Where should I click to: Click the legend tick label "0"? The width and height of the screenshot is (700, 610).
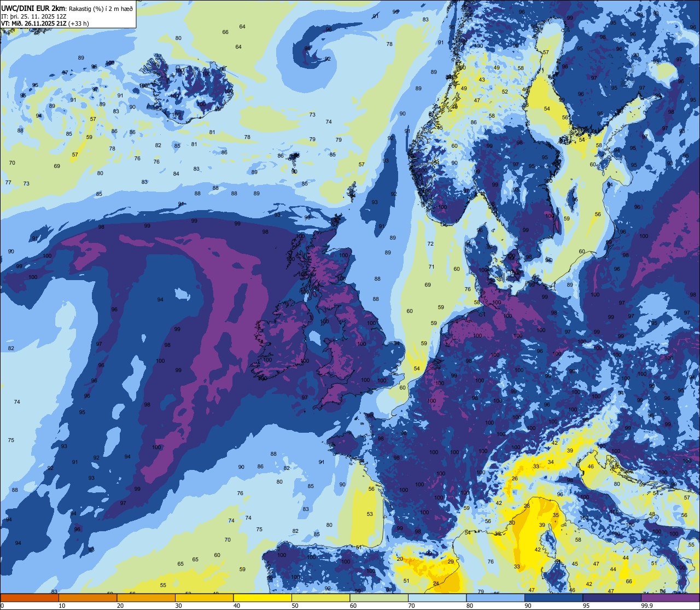point(3,605)
